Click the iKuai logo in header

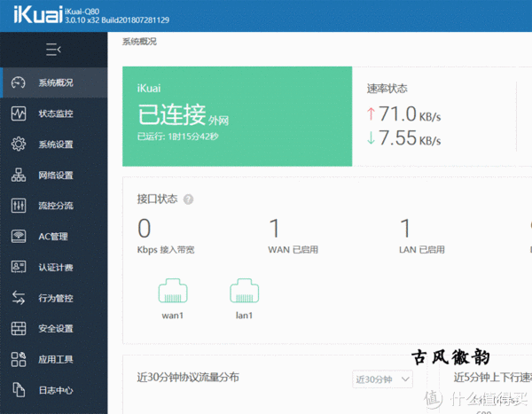[x=38, y=14]
